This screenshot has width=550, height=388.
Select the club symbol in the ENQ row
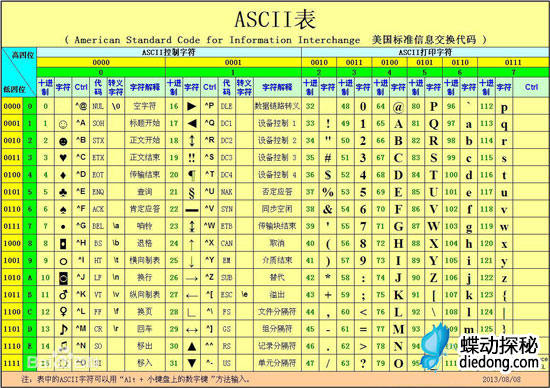coord(63,192)
